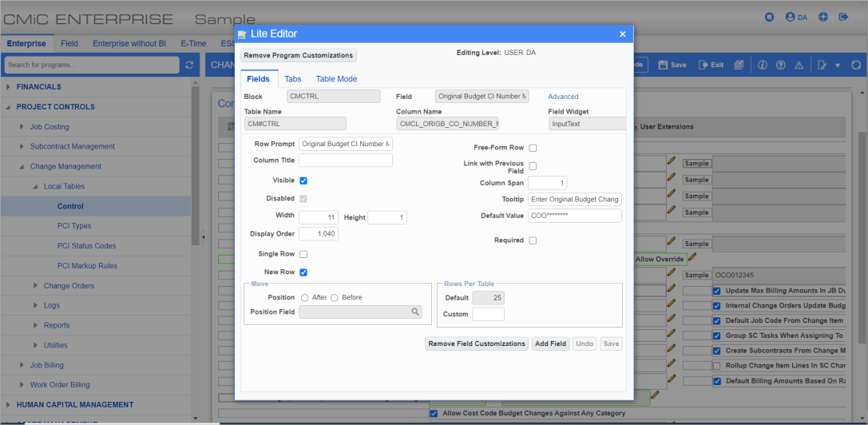The image size is (868, 425).
Task: Open the DA user profile icon
Action: [790, 18]
